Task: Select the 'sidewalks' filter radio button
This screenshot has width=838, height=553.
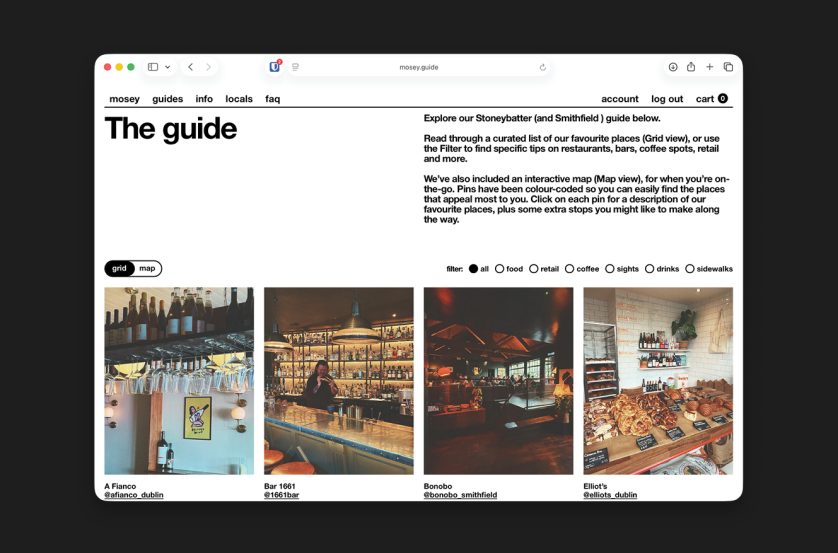Action: pyautogui.click(x=689, y=269)
